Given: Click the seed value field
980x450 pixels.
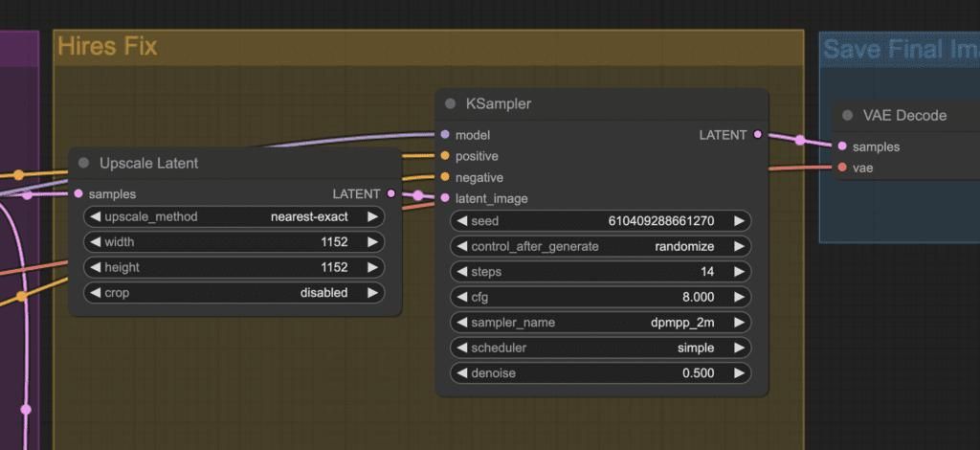Looking at the screenshot, I should click(600, 221).
